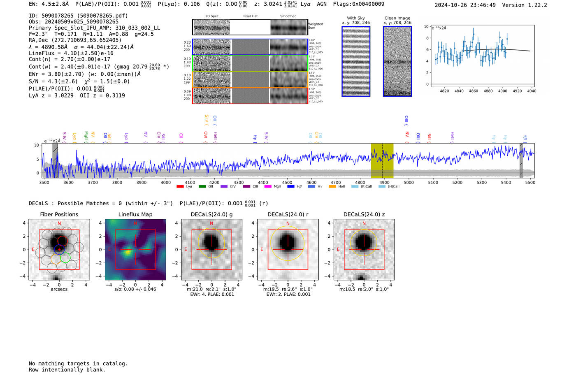Open the Fiber Positions image
This screenshot has width=576, height=392.
[x=59, y=250]
